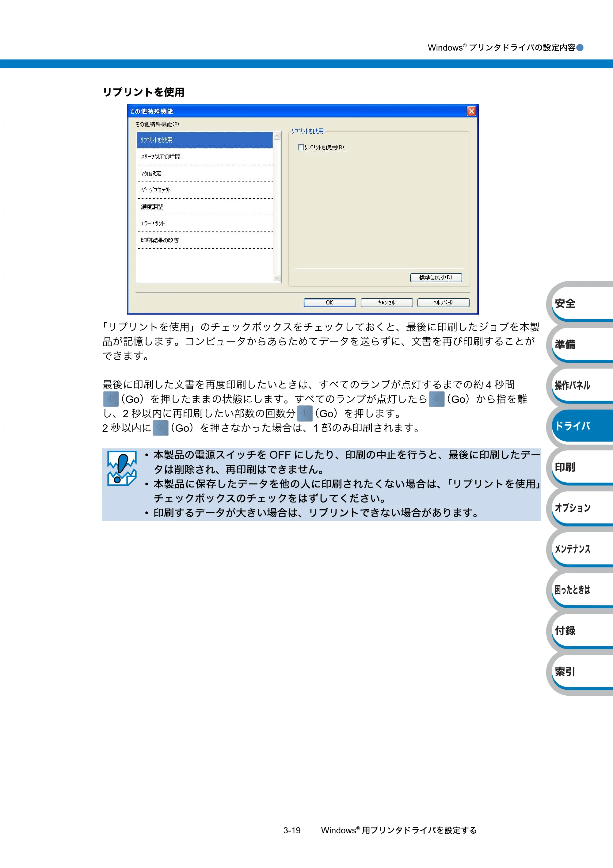The width and height of the screenshot is (613, 868).
Task: Click the キャンセル button
Action: pyautogui.click(x=386, y=302)
